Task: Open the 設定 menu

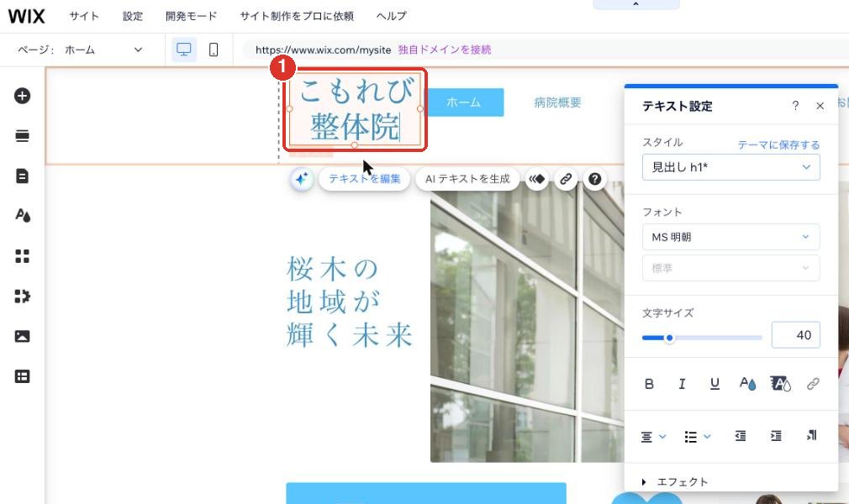Action: [133, 16]
